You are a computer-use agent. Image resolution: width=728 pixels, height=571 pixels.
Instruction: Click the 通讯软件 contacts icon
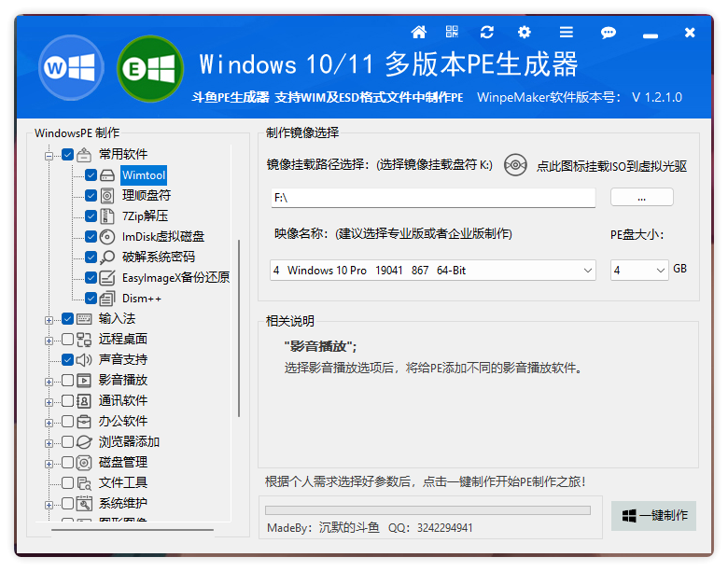(84, 400)
